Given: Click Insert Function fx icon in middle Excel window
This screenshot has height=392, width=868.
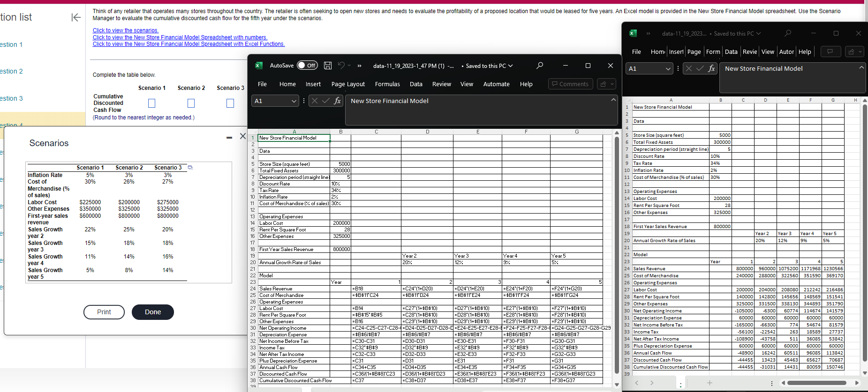Looking at the screenshot, I should click(337, 101).
